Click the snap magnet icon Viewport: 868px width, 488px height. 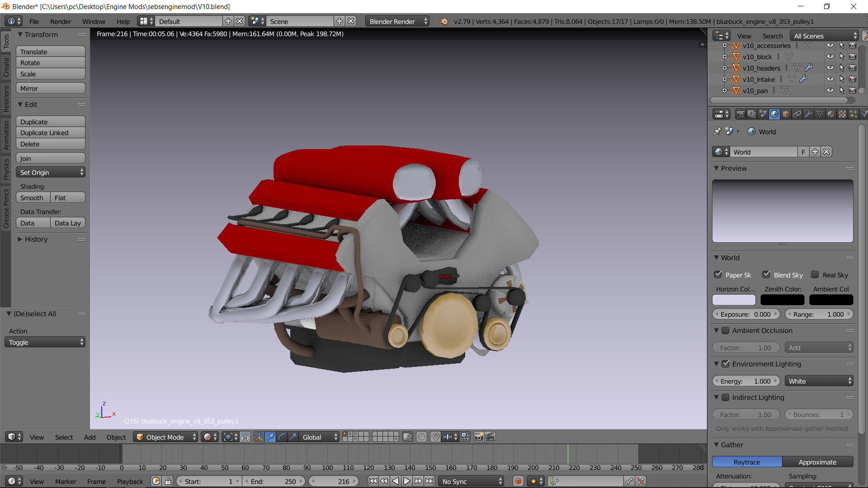[435, 437]
